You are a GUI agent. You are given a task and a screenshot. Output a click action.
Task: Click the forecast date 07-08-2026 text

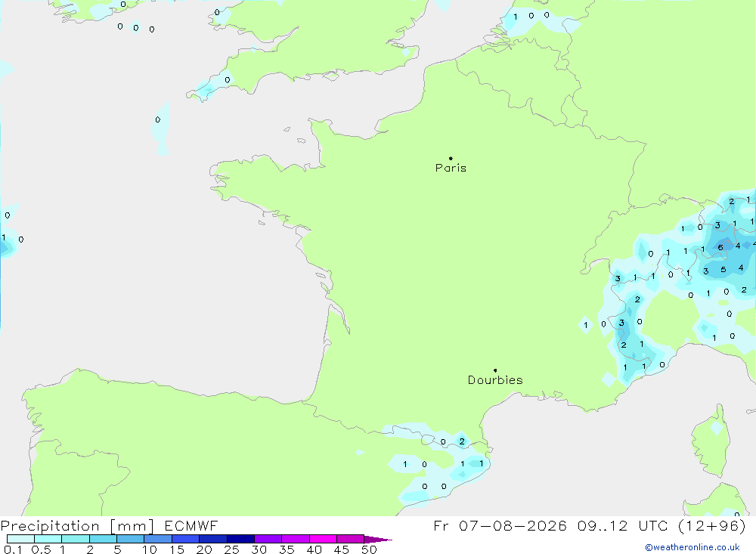[x=513, y=525]
